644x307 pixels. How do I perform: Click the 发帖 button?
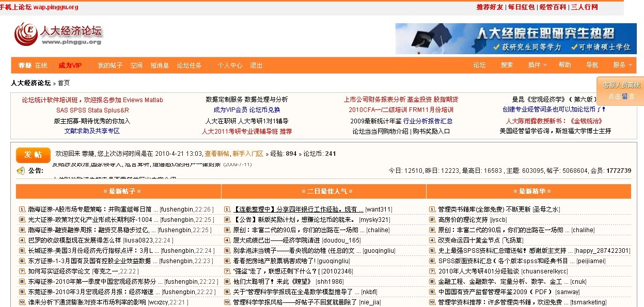tap(33, 155)
